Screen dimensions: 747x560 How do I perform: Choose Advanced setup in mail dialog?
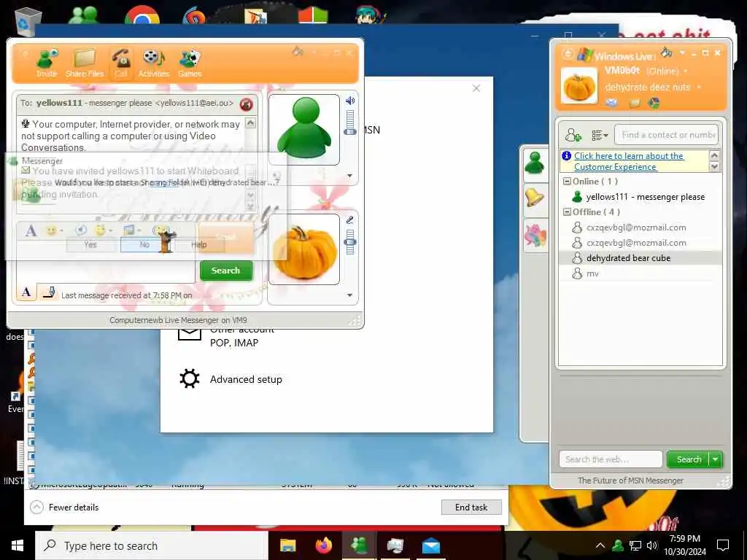246,379
